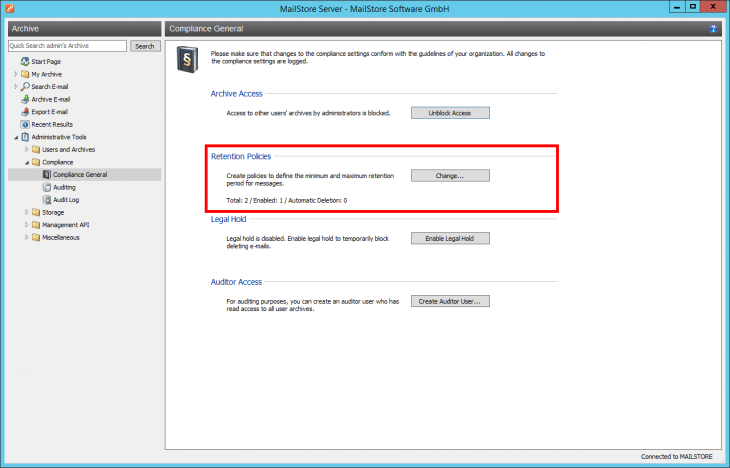Image resolution: width=730 pixels, height=468 pixels.
Task: Click 'Total: 2 / Enabled: 1' status text
Action: click(287, 201)
